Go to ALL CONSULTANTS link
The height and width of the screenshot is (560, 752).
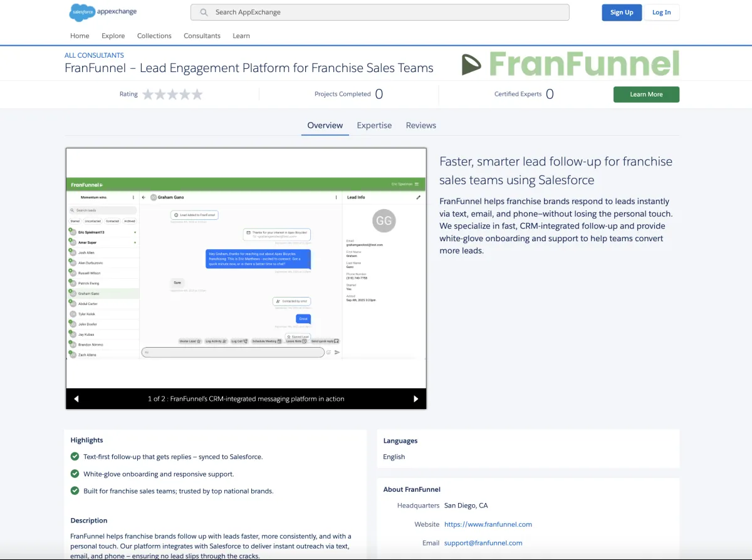pos(94,55)
